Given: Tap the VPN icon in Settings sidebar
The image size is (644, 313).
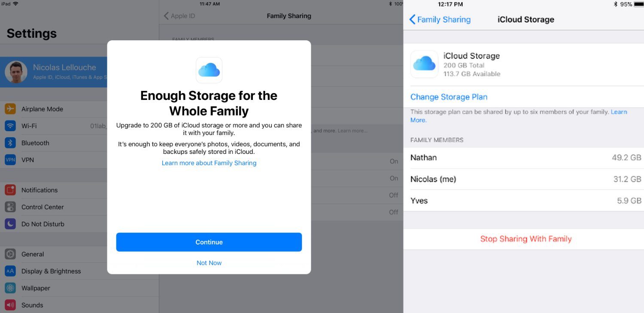Looking at the screenshot, I should point(10,160).
